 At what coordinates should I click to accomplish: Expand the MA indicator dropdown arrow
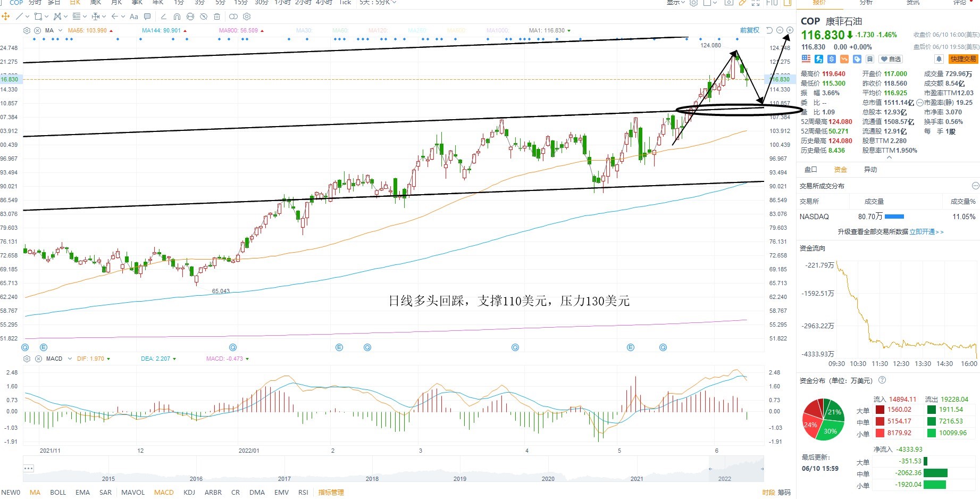60,30
